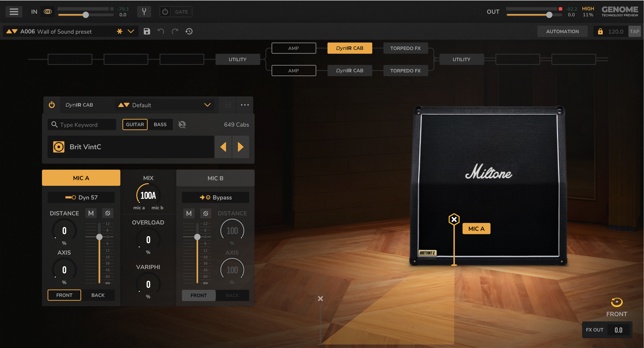Switch to the MIC B tab

pyautogui.click(x=215, y=178)
